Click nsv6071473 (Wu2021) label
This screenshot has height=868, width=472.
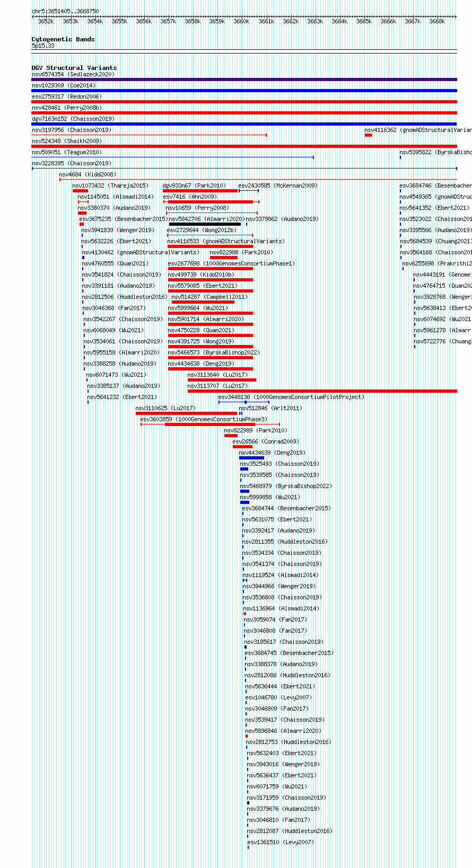point(116,375)
